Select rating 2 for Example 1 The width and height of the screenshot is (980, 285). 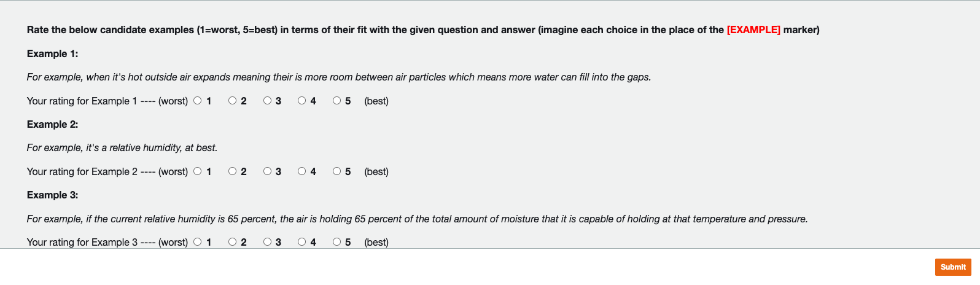click(x=233, y=101)
